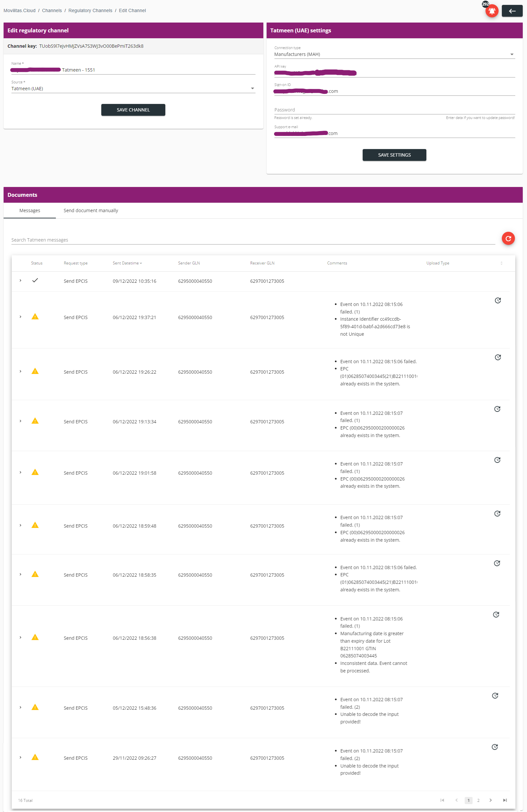Select page 1 of messages
Screen dimensions: 527x812
click(468, 800)
